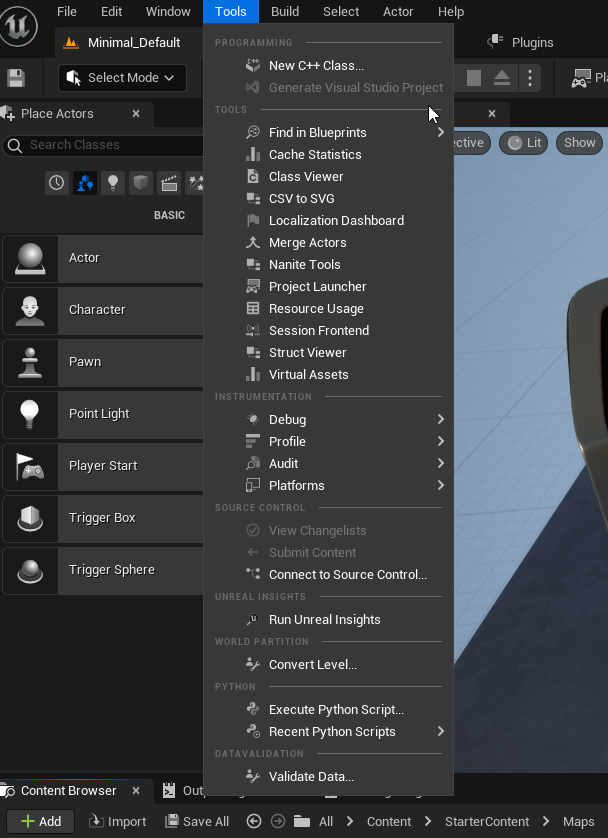Run Unreal Insights from the menu
This screenshot has width=608, height=838.
328,619
